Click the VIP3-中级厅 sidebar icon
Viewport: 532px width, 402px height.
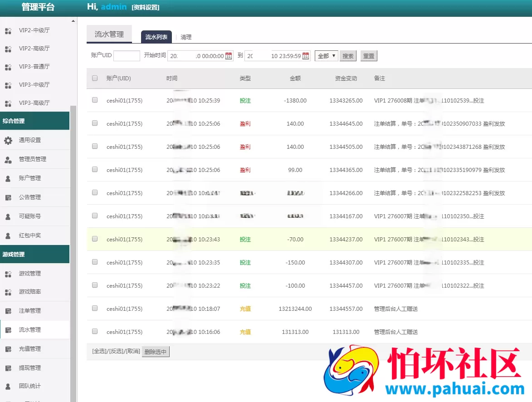pyautogui.click(x=8, y=85)
